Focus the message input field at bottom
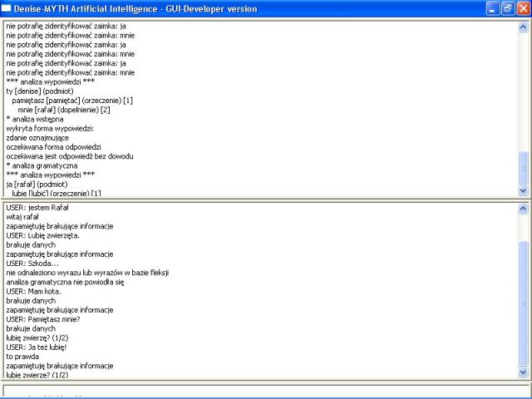This screenshot has width=532, height=399. (x=264, y=391)
